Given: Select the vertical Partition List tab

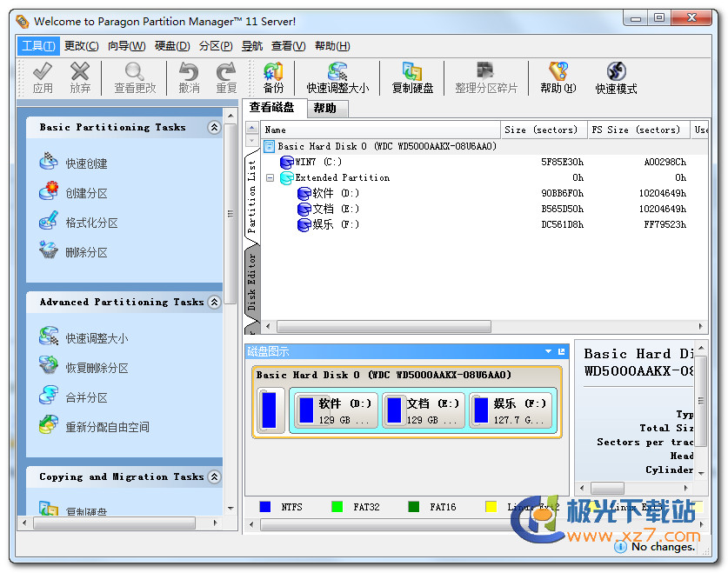Looking at the screenshot, I should [251, 197].
